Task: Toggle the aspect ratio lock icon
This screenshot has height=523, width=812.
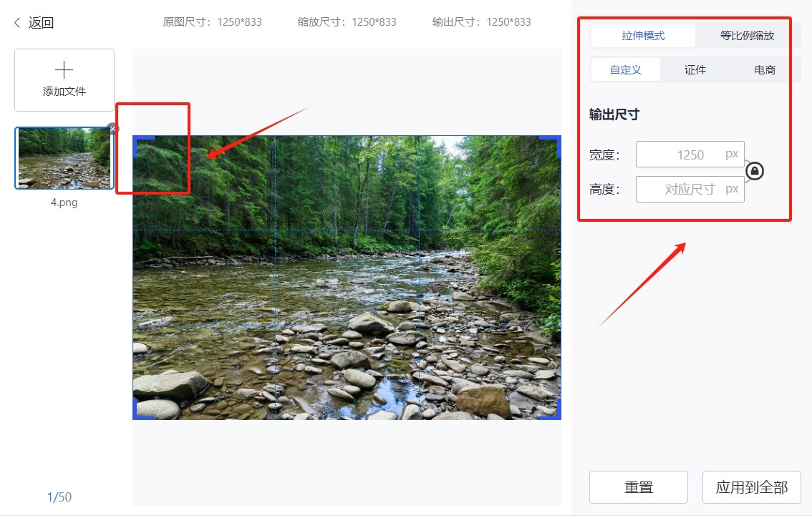Action: pos(755,171)
